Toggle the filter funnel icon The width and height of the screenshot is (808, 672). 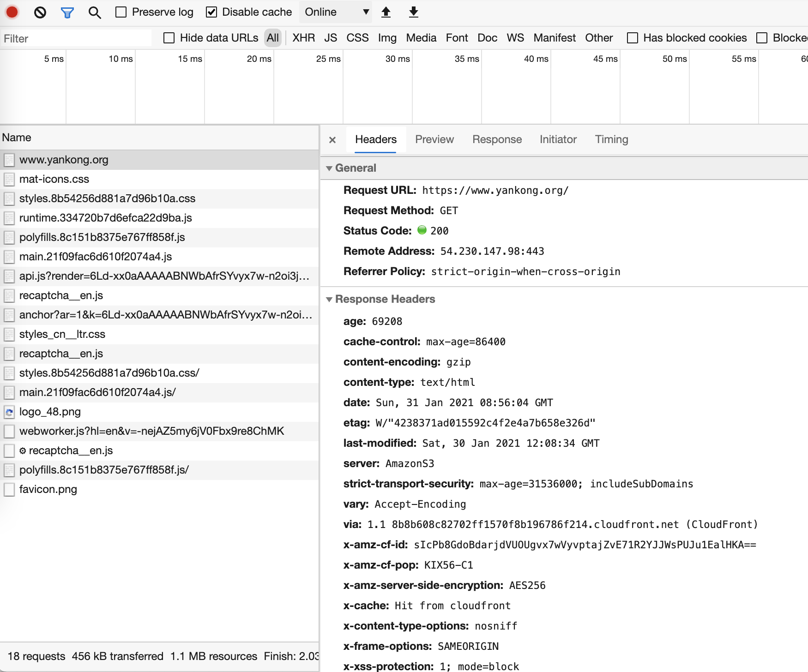point(67,12)
